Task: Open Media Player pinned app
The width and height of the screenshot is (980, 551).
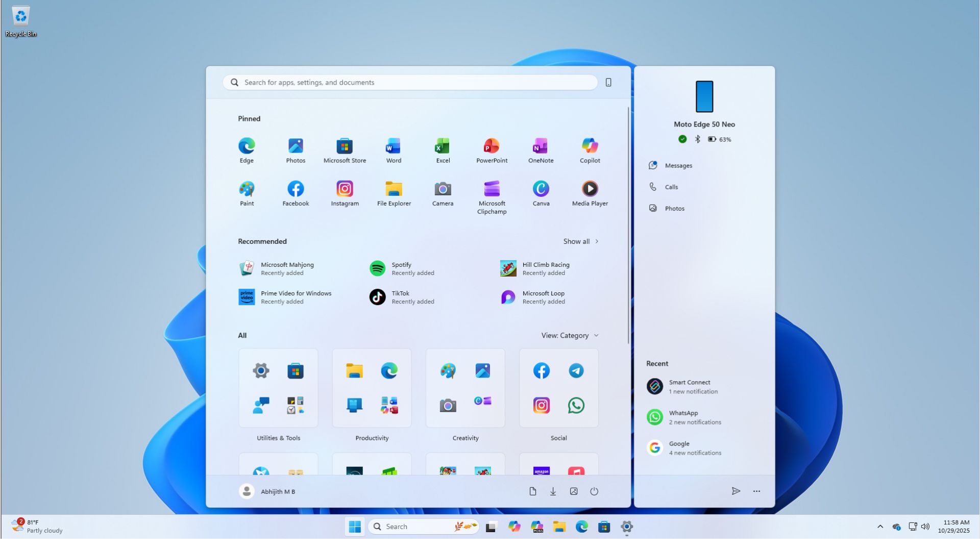Action: tap(590, 189)
